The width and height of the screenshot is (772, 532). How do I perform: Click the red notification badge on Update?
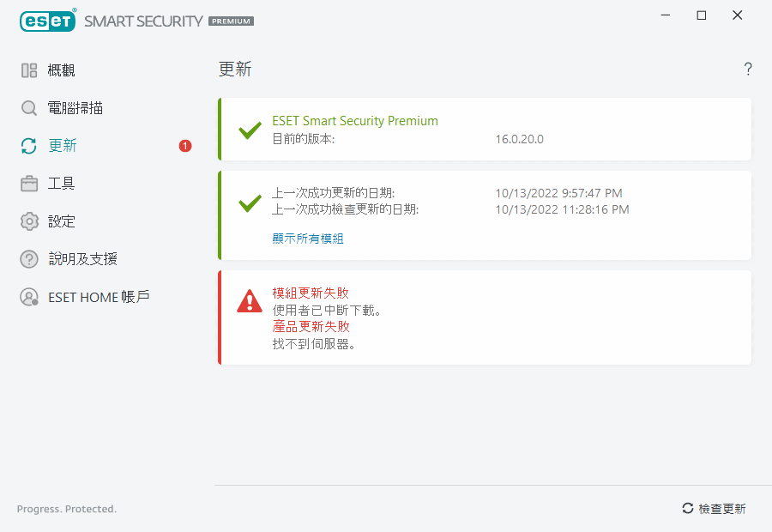185,146
